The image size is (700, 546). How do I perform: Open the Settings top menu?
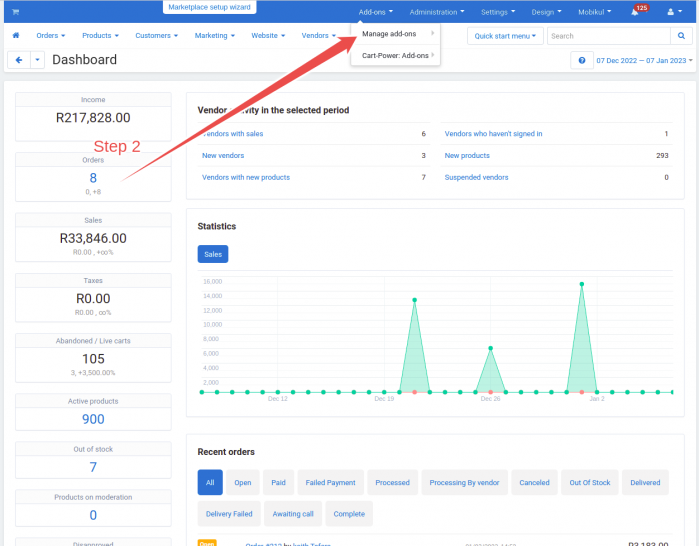(498, 12)
